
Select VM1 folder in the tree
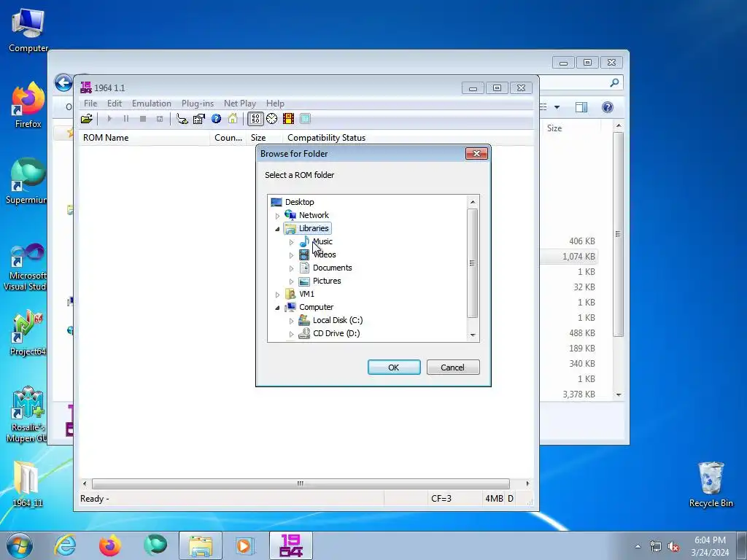pos(306,294)
